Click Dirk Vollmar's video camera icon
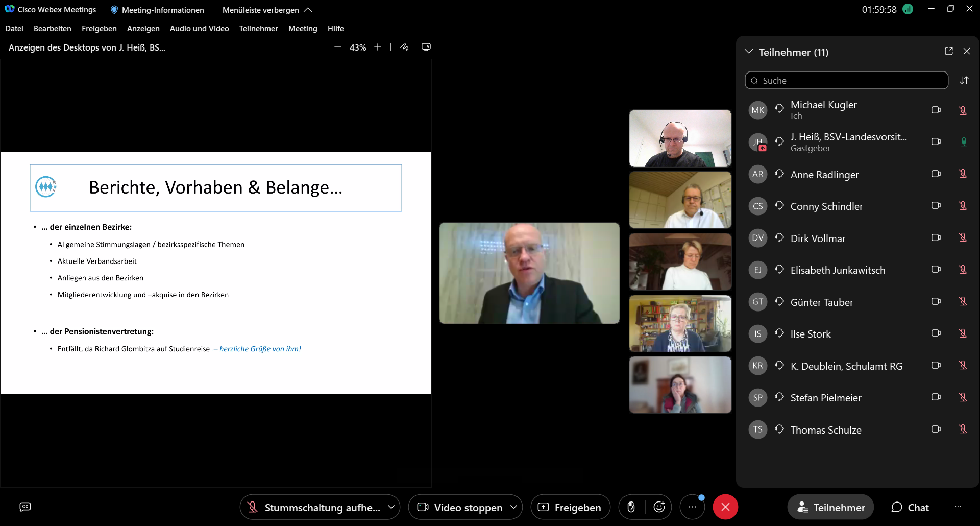The width and height of the screenshot is (980, 526). click(936, 237)
